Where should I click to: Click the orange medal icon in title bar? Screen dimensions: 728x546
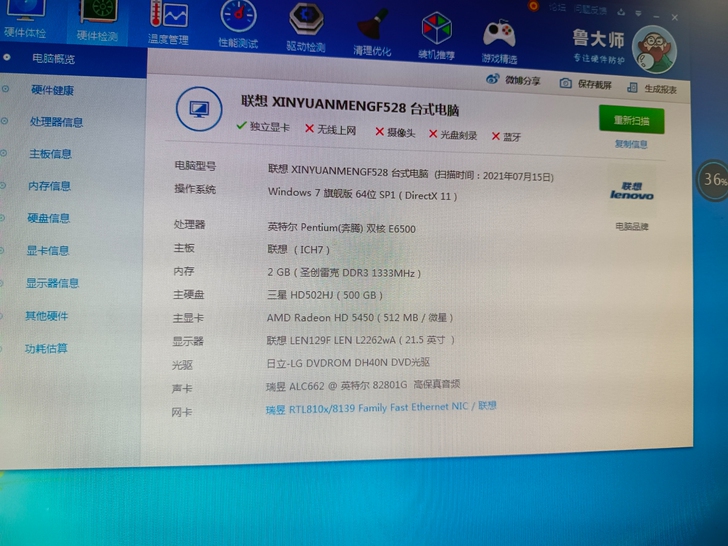pos(533,6)
